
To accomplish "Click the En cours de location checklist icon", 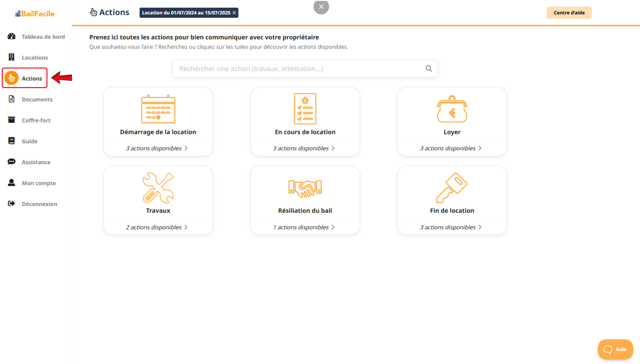I will point(305,109).
